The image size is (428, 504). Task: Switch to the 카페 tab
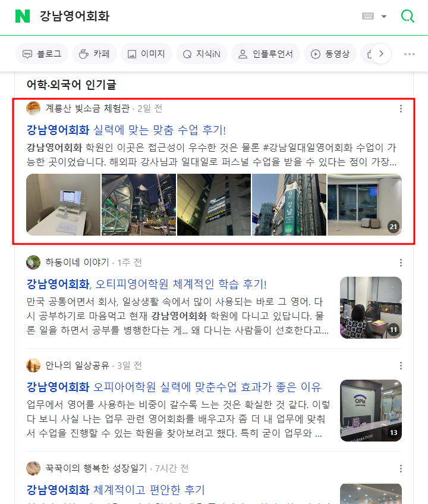95,54
